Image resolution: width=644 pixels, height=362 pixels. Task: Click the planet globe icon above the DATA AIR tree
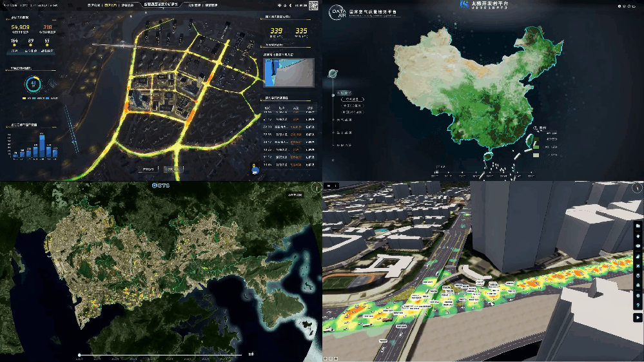coord(333,74)
